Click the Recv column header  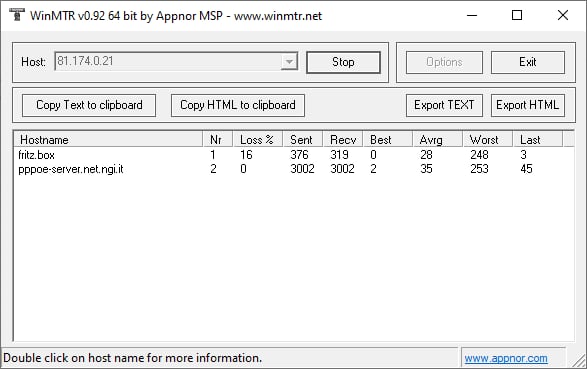click(343, 140)
